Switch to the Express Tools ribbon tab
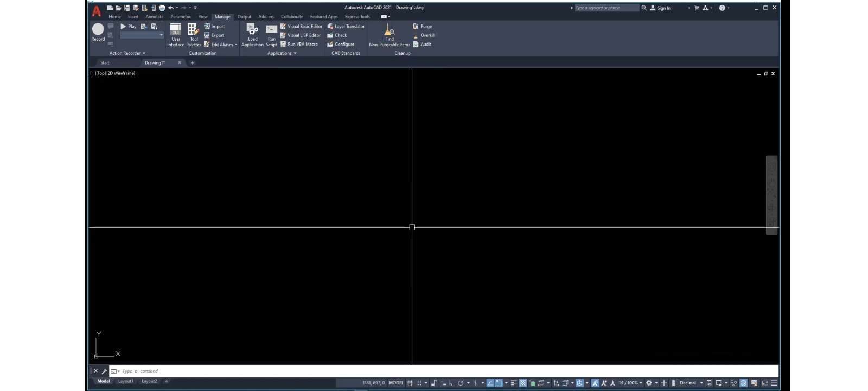 [x=358, y=17]
